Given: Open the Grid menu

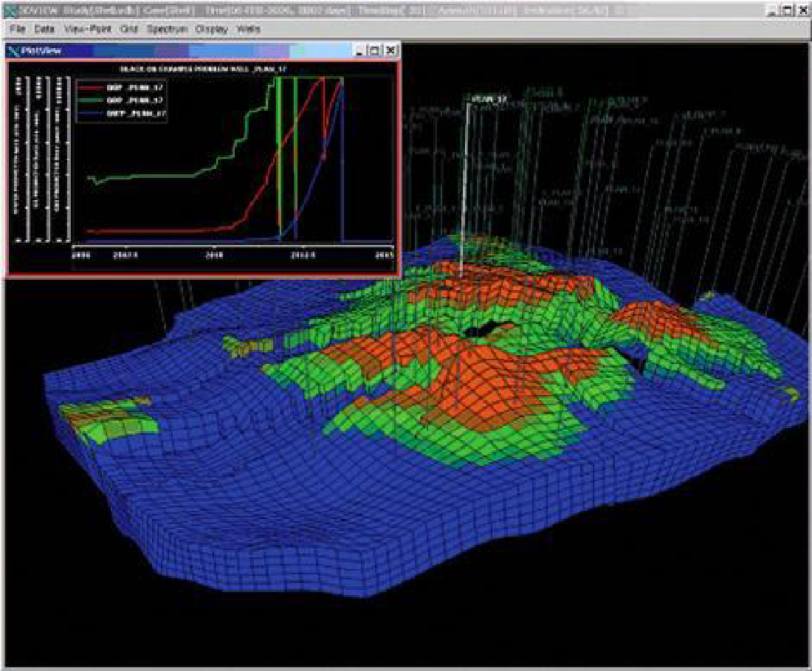Looking at the screenshot, I should tap(129, 29).
